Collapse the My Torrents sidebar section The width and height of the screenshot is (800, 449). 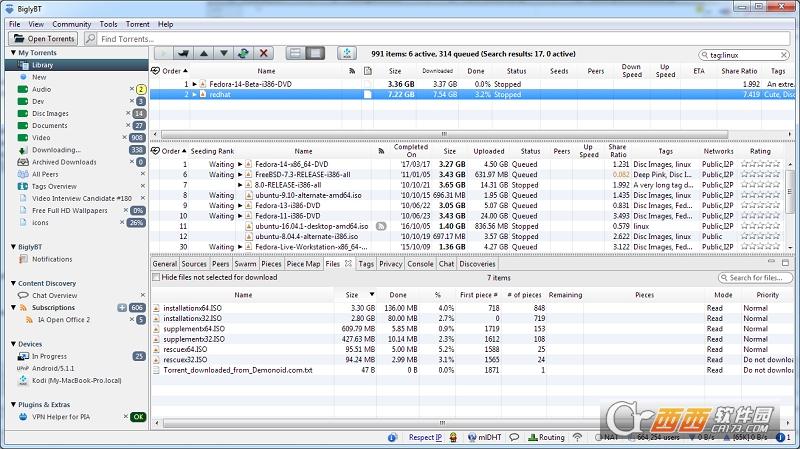pos(13,52)
